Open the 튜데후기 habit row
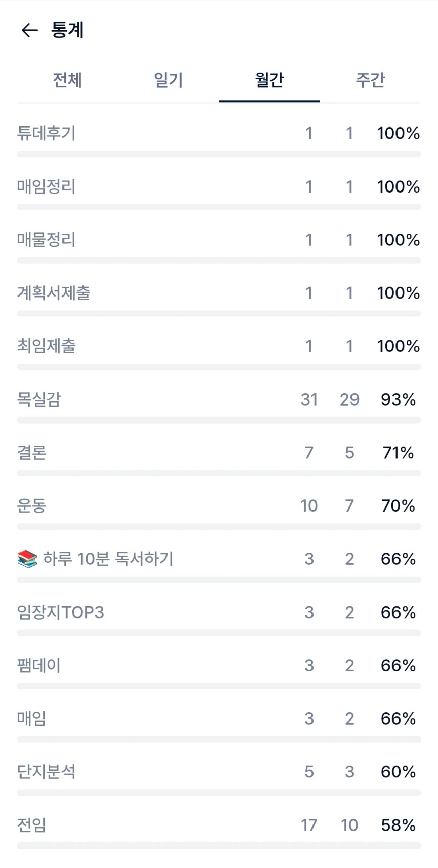 [x=47, y=134]
